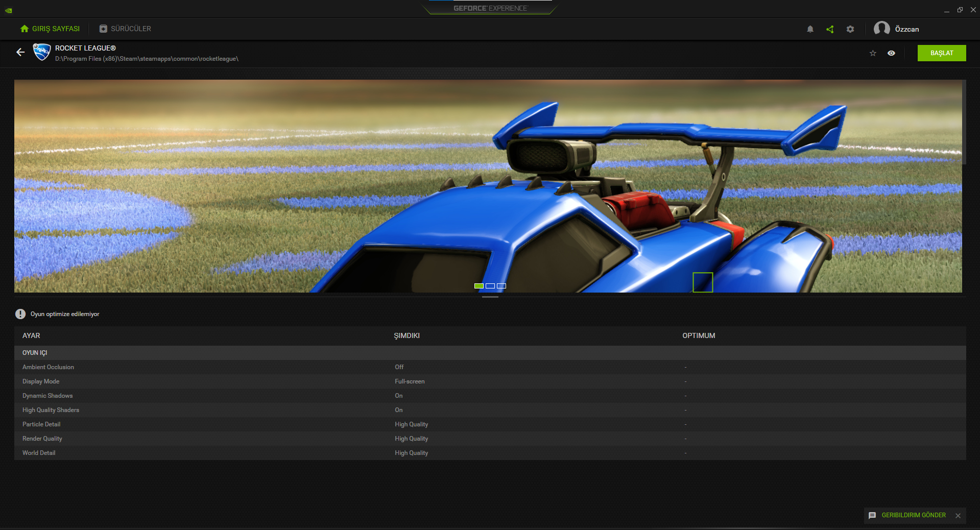Select the second screenshot indicator
Image resolution: width=980 pixels, height=530 pixels.
tap(490, 286)
